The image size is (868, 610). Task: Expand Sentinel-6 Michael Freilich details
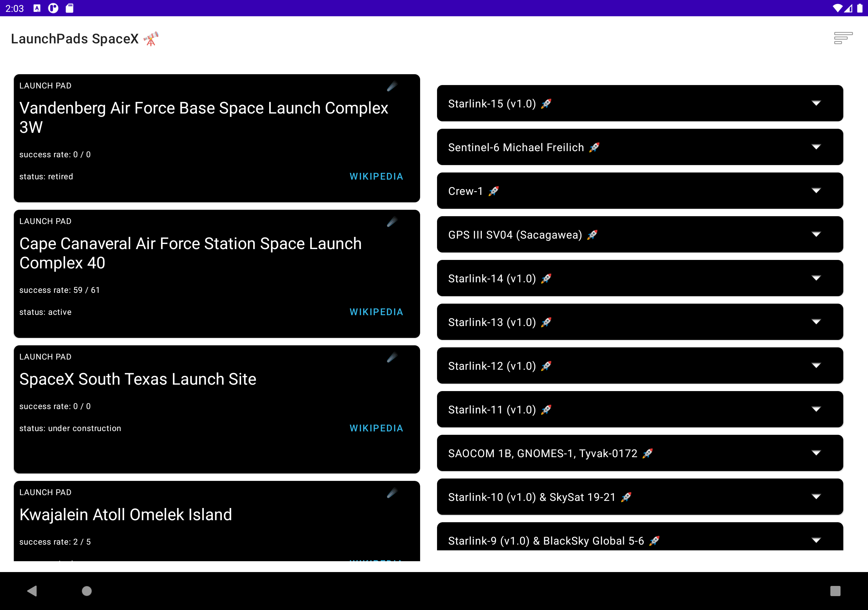(x=816, y=147)
